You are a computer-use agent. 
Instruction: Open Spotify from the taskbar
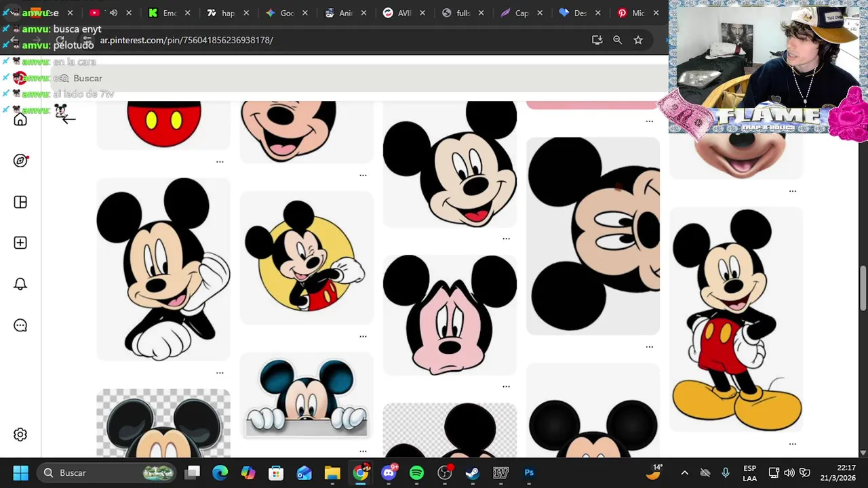(416, 472)
